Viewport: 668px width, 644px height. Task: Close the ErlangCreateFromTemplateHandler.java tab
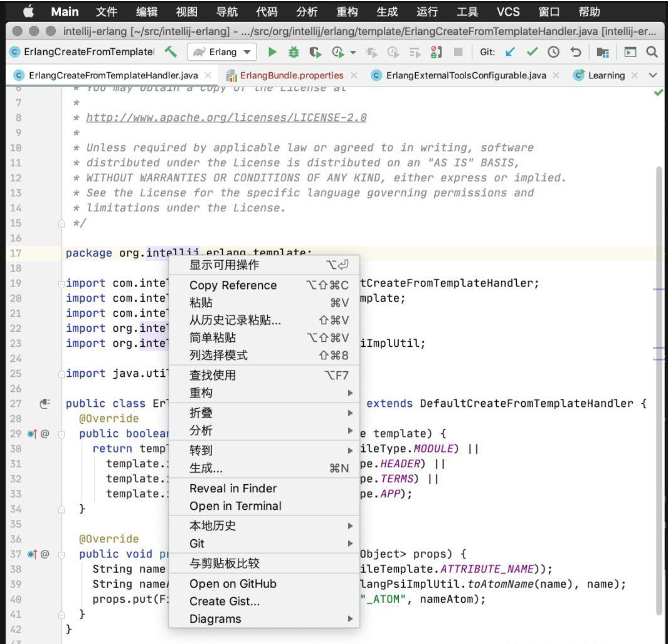(208, 75)
